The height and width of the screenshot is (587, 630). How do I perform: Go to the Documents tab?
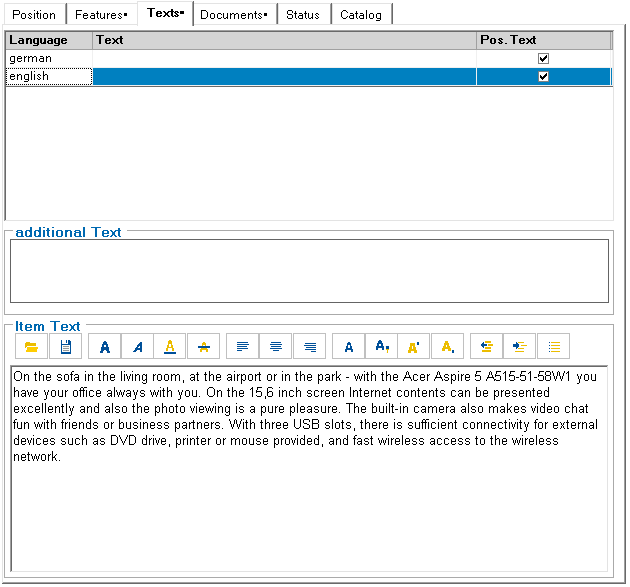(x=234, y=15)
